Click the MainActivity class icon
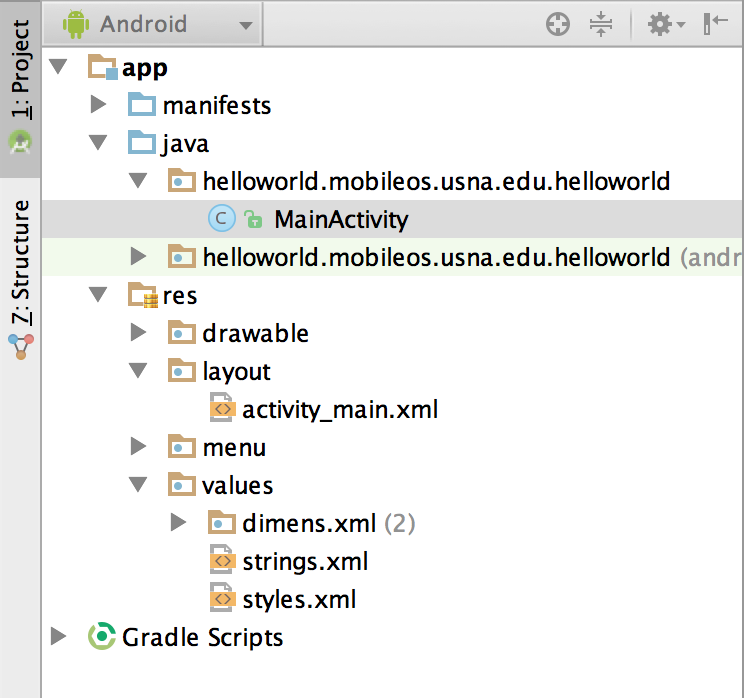744x698 pixels. pyautogui.click(x=220, y=219)
